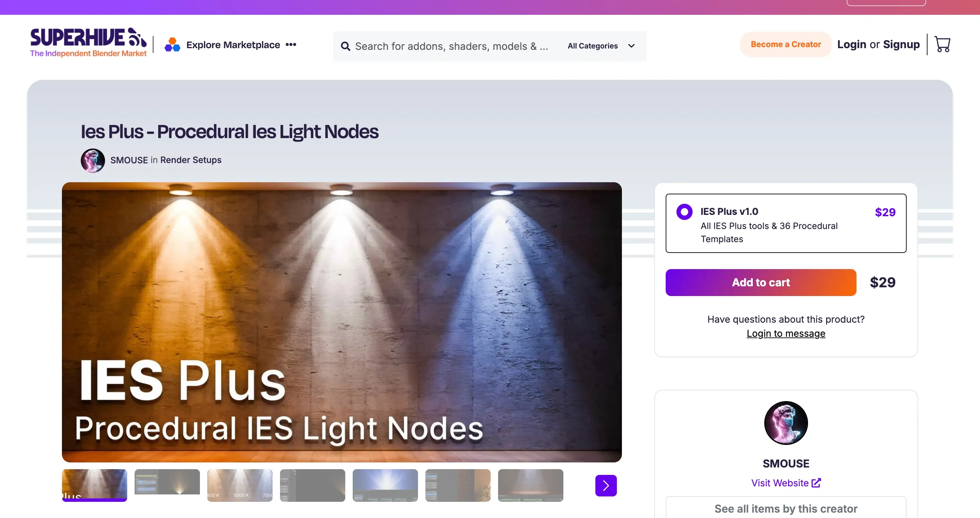Image resolution: width=980 pixels, height=518 pixels.
Task: Click the Superhive logo
Action: coord(88,42)
